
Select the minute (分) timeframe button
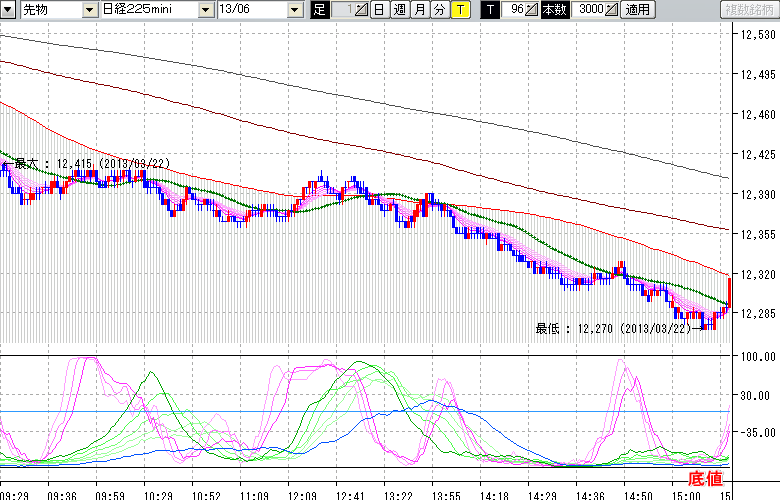point(439,10)
